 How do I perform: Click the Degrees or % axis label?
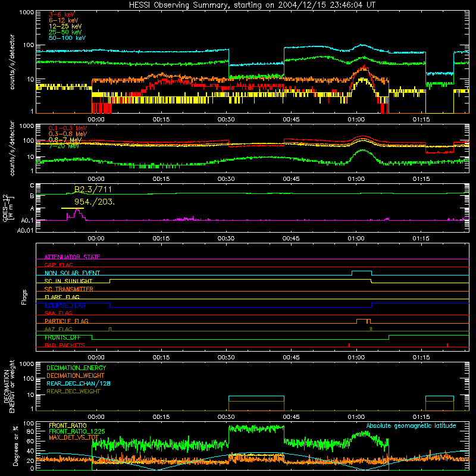pos(15,446)
